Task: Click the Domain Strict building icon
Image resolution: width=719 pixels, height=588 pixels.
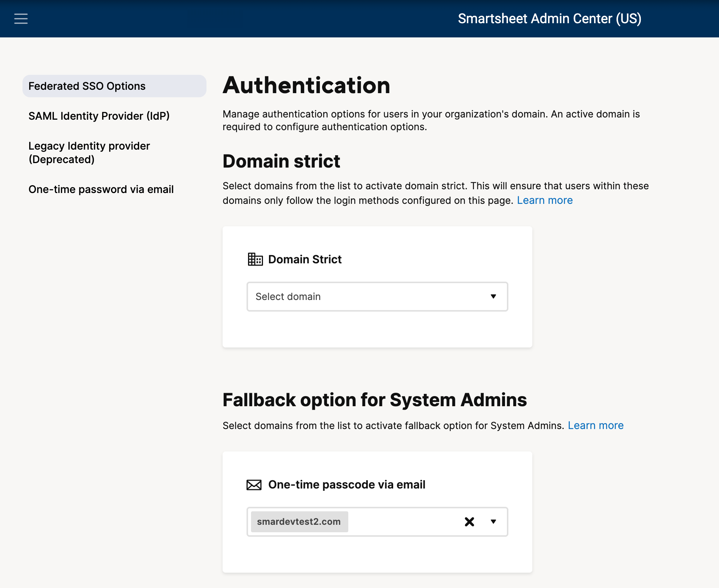Action: [x=255, y=259]
